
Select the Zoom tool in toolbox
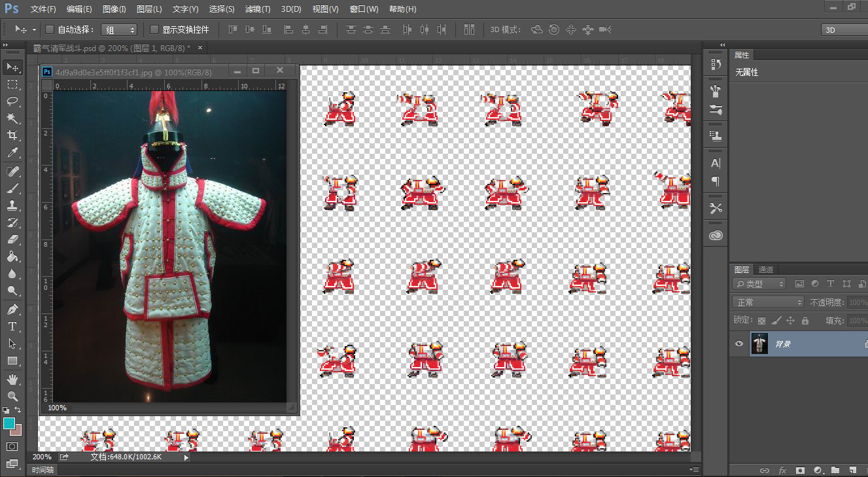pyautogui.click(x=12, y=397)
